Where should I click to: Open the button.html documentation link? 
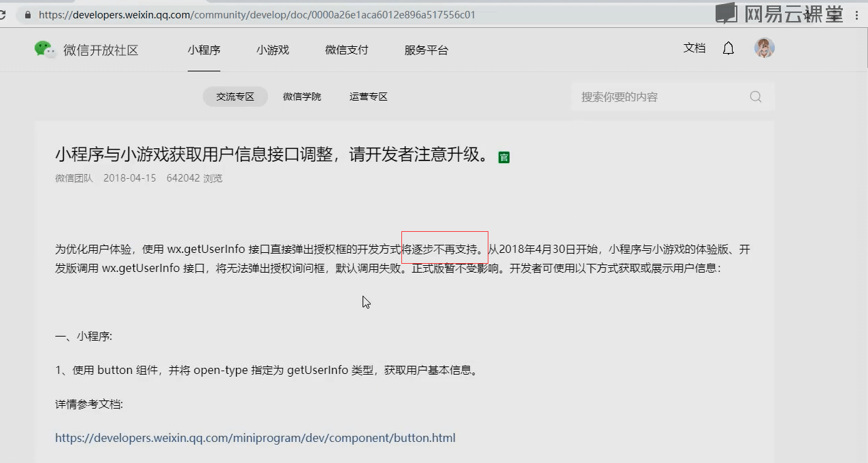point(255,438)
